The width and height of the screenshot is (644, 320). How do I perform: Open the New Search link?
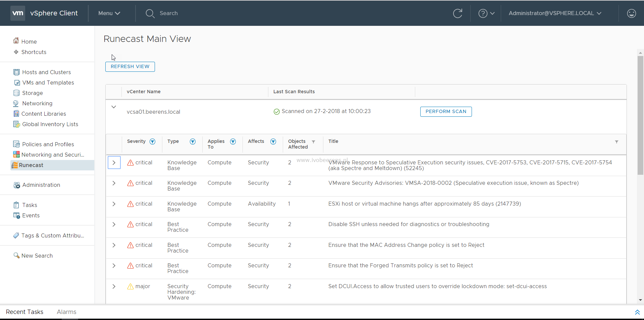[37, 256]
